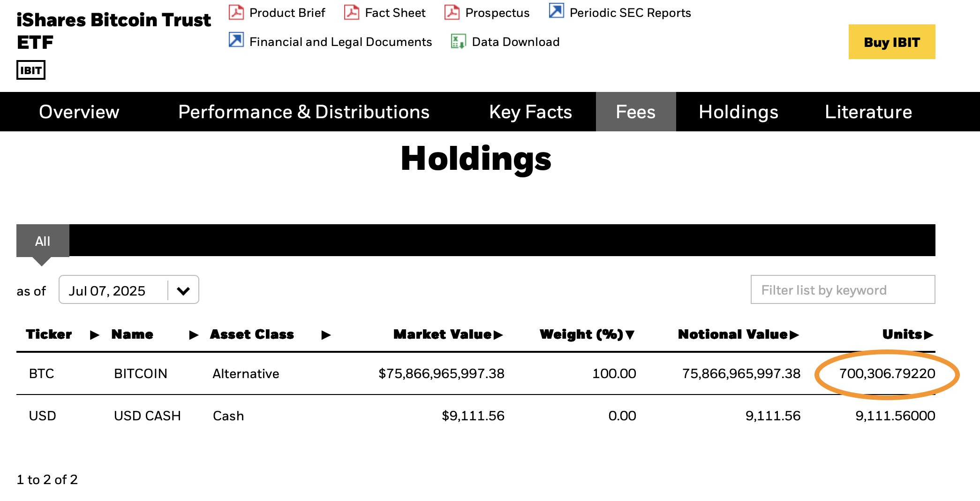Sort holdings by the Name column arrow
980x501 pixels.
[x=194, y=335]
